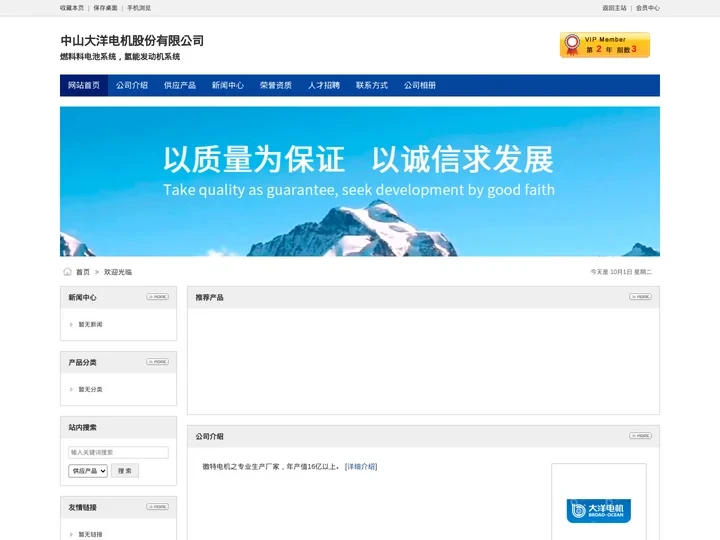
Task: Open more in 新闻中心 panel
Action: coord(158,297)
